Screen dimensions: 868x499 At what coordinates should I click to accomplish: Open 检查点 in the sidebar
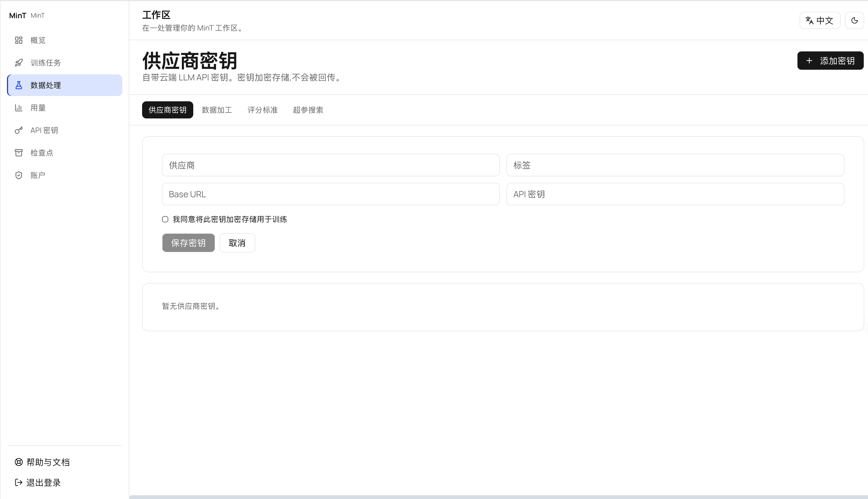pyautogui.click(x=64, y=152)
